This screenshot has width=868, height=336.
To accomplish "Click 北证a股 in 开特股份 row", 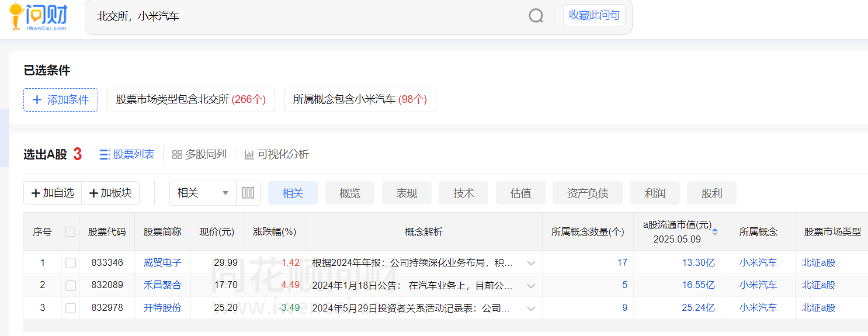I will click(x=818, y=307).
